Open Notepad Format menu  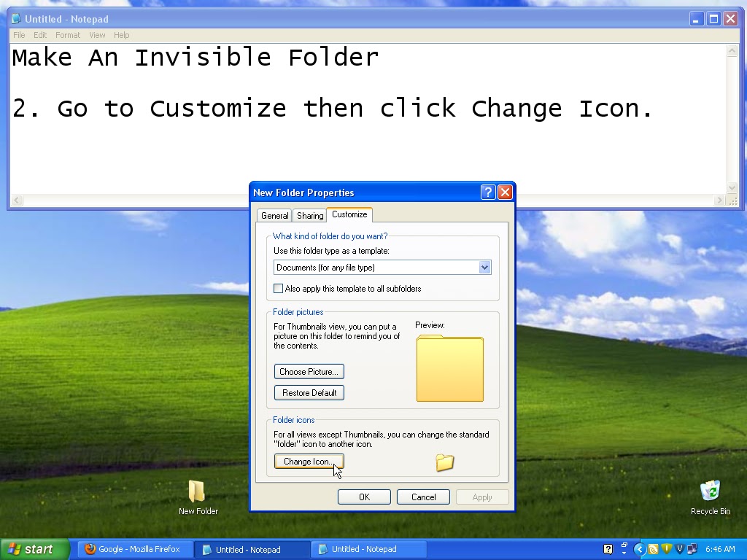[68, 35]
